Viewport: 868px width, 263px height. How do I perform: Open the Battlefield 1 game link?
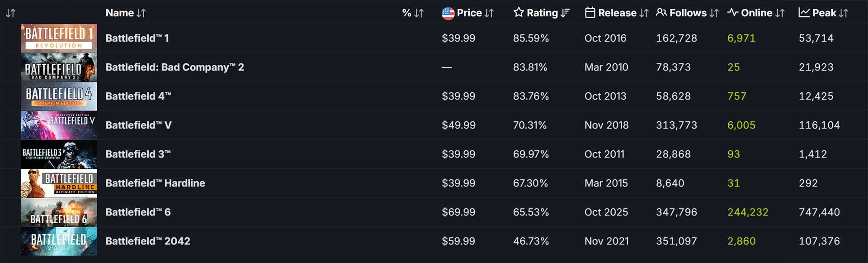137,38
